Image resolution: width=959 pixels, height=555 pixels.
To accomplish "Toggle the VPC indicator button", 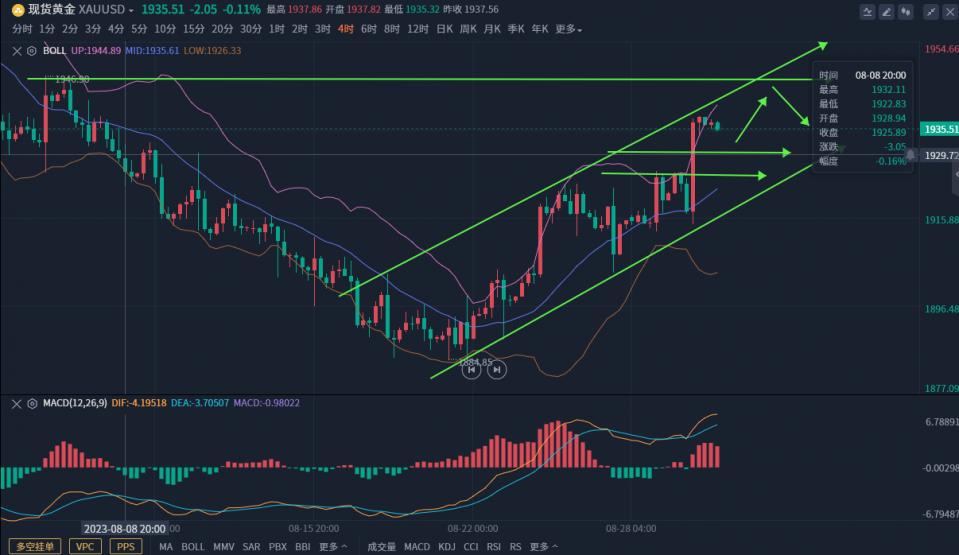I will (x=87, y=547).
